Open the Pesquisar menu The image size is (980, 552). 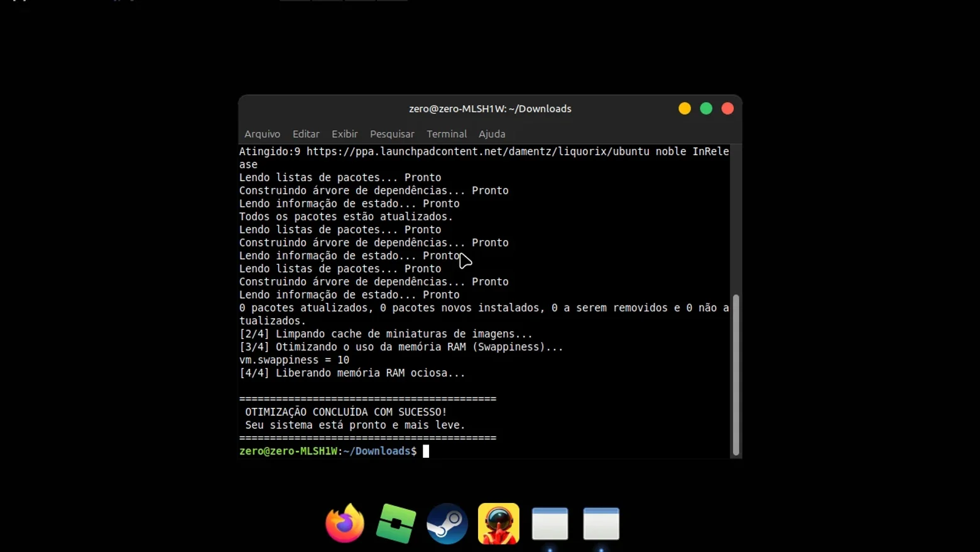[392, 134]
